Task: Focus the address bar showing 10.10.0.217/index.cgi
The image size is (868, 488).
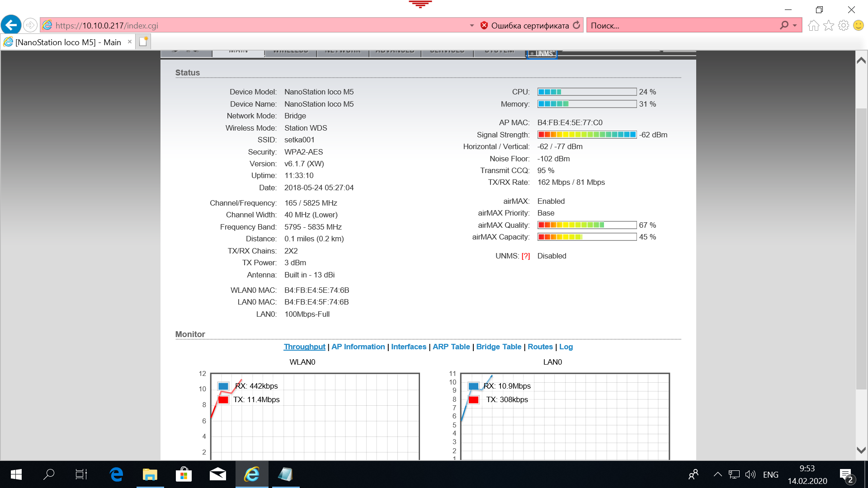Action: coord(253,25)
